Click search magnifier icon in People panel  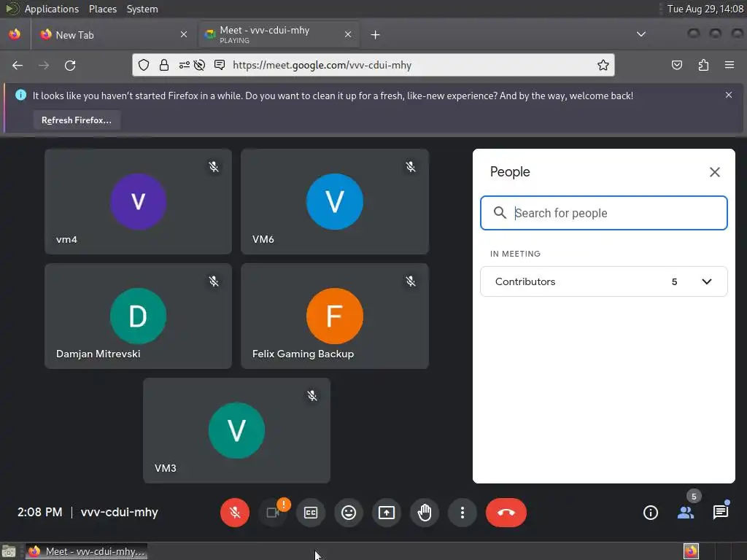(x=499, y=213)
